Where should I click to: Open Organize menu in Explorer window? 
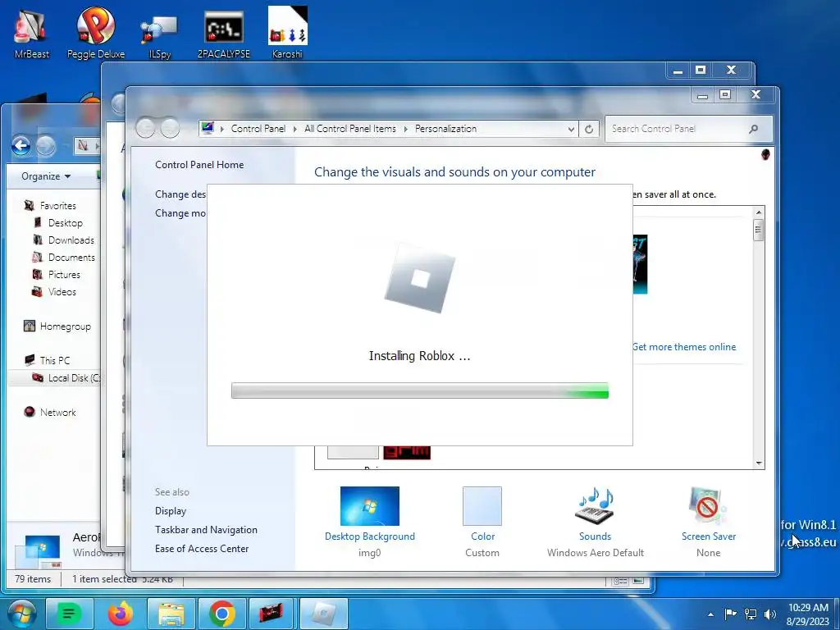[x=46, y=176]
